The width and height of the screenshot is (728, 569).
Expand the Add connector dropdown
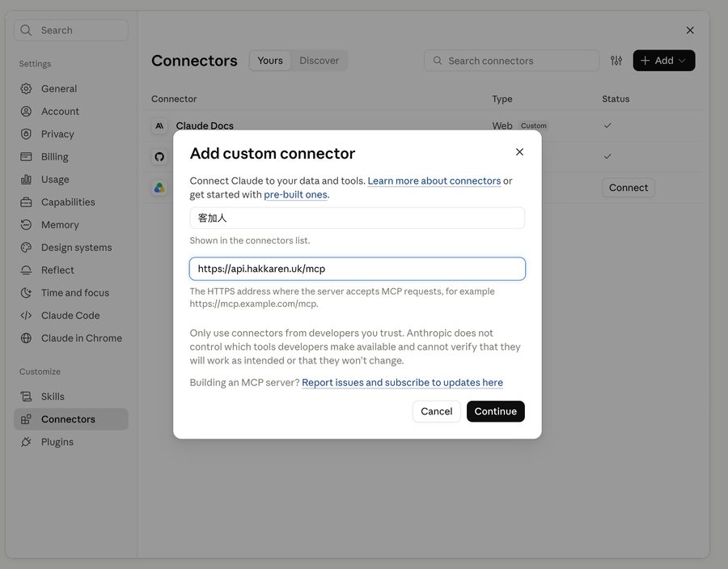664,61
